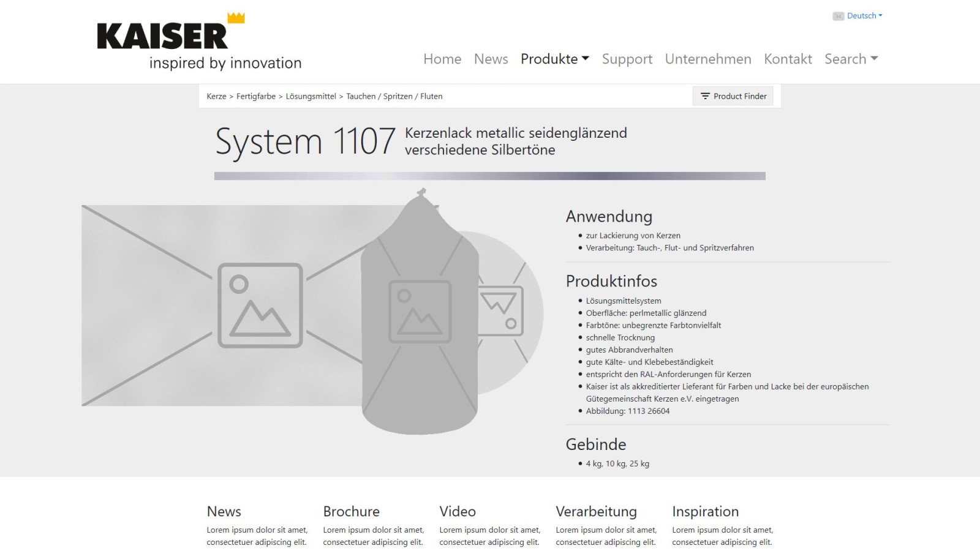
Task: Click Fertigfarbe in the breadcrumb trail
Action: point(256,96)
